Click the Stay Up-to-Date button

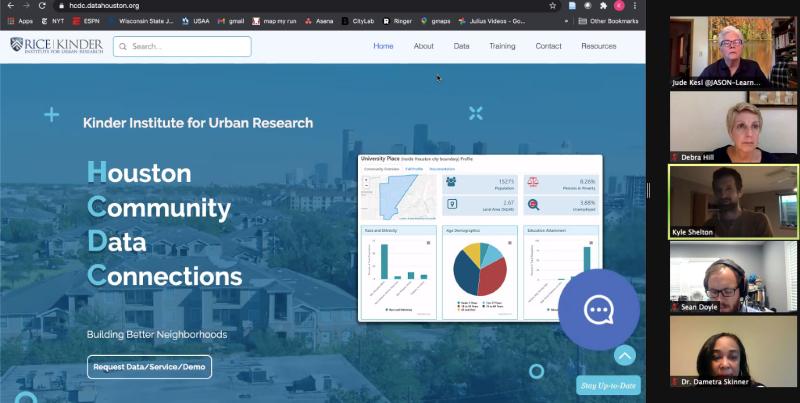[608, 386]
